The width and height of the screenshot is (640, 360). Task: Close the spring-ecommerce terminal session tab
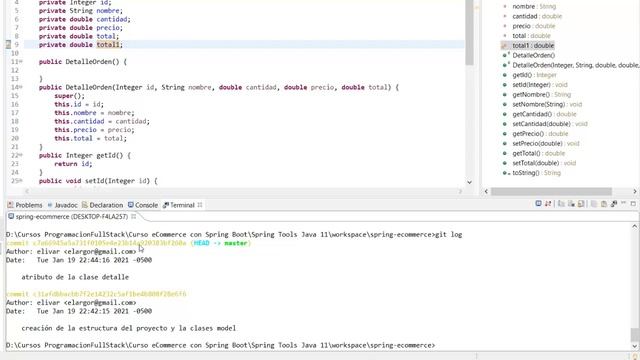pos(133,216)
